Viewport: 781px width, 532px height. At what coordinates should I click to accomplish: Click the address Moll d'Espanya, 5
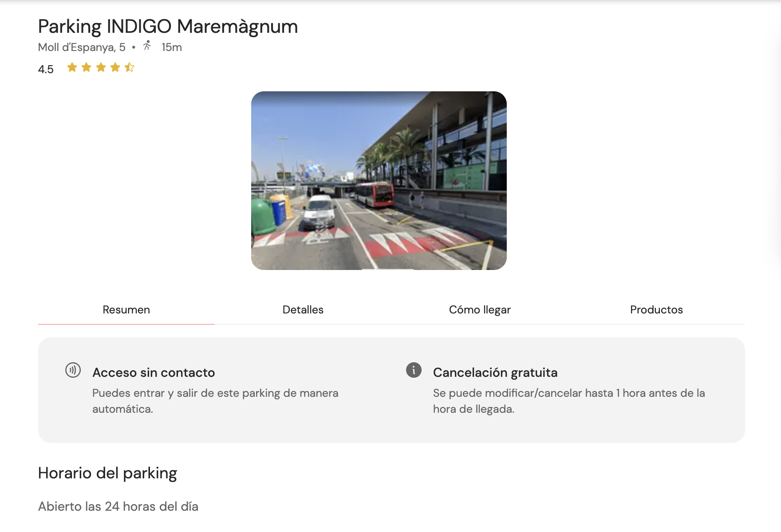(83, 47)
